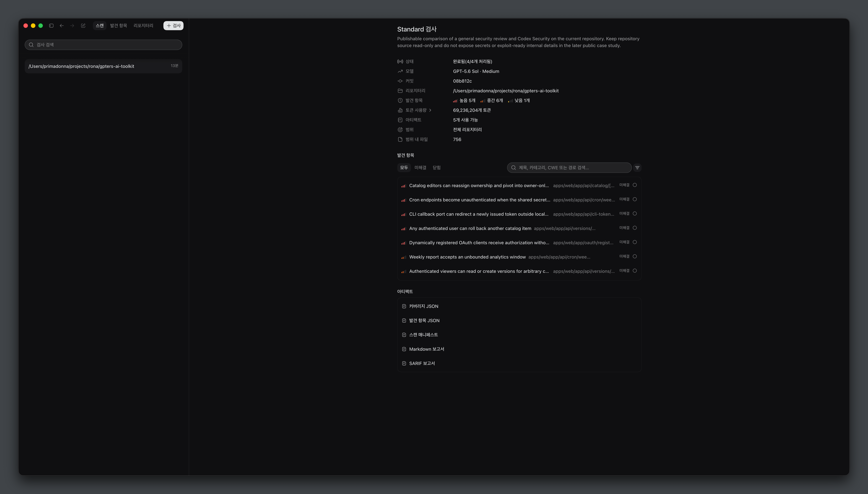Select the 미해결 findings filter tab
The image size is (868, 494).
tap(420, 168)
